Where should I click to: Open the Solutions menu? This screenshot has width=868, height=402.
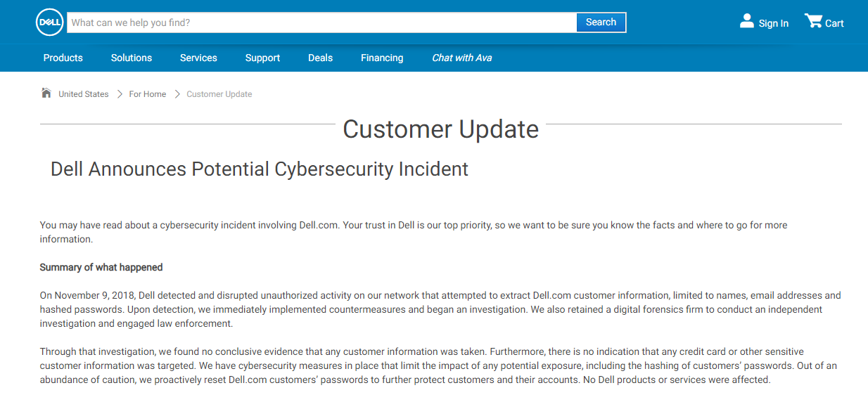pos(132,58)
